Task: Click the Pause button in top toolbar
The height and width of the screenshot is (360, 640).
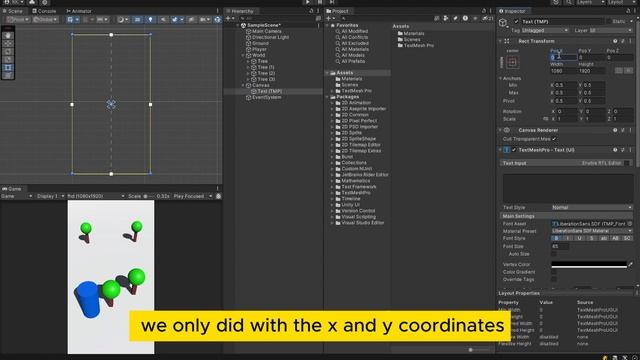Action: (320, 2)
